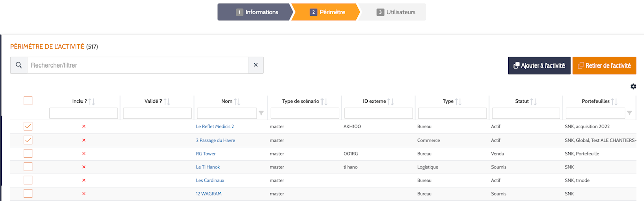Check the Le Ti Hanok row checkbox
The width and height of the screenshot is (644, 201).
click(x=28, y=167)
